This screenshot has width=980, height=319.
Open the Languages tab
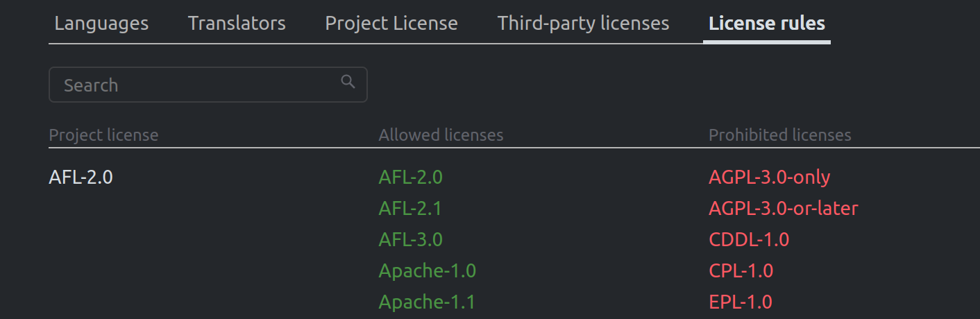pos(101,24)
